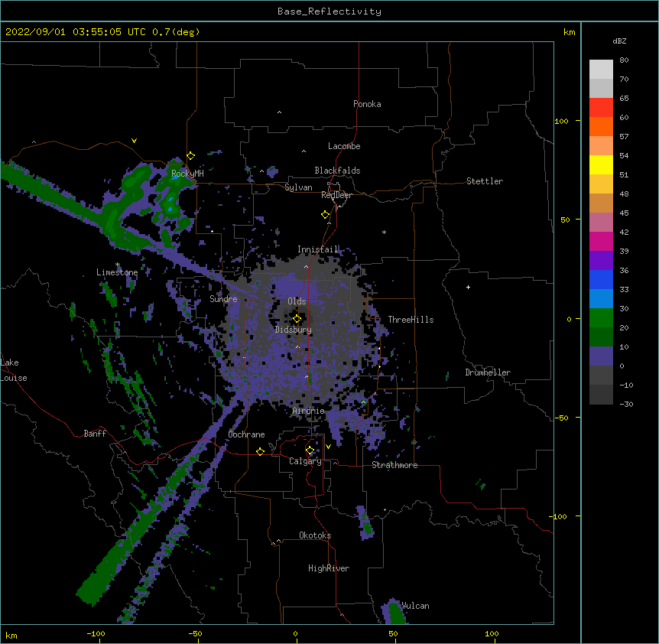Image resolution: width=659 pixels, height=644 pixels.
Task: Click the magenta 42 dBZ legend swatch
Action: 601,241
